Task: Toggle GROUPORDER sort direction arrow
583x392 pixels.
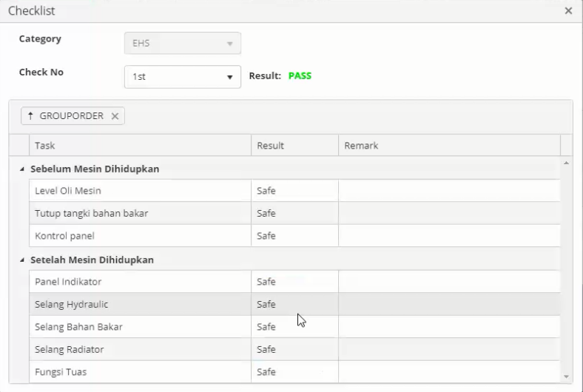Action: pos(30,116)
